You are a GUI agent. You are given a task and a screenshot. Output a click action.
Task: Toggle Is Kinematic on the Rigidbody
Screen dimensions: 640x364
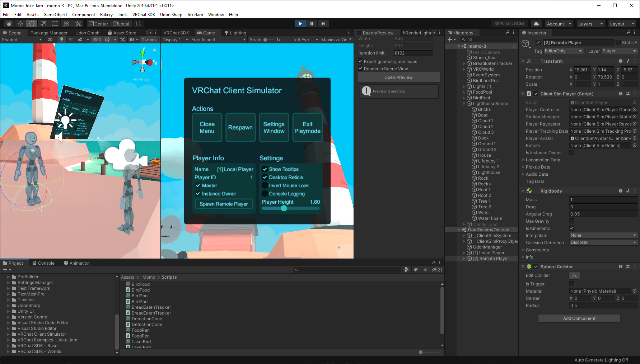click(x=572, y=228)
